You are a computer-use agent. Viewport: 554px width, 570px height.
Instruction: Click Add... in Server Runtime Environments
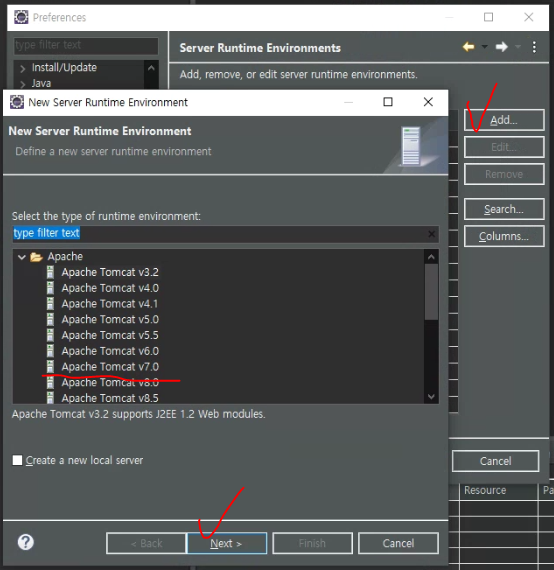504,120
